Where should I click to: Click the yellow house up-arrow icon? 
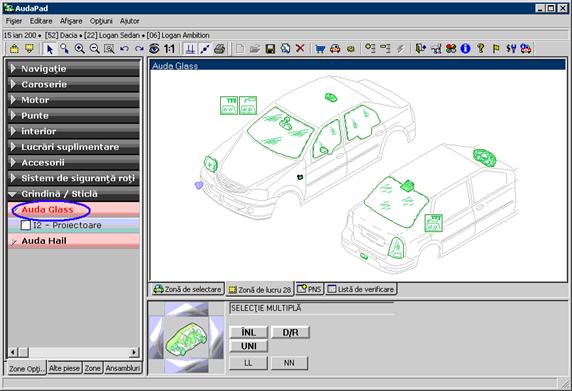(x=14, y=49)
